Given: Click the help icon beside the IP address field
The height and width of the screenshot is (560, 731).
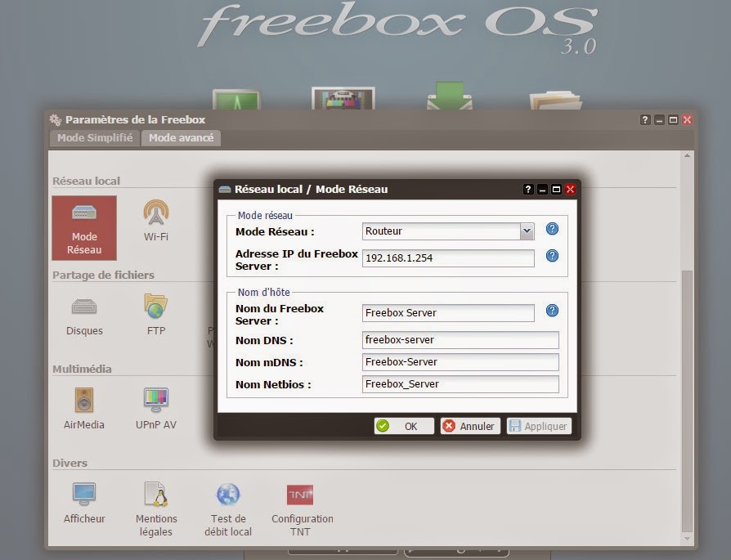Looking at the screenshot, I should pyautogui.click(x=552, y=256).
